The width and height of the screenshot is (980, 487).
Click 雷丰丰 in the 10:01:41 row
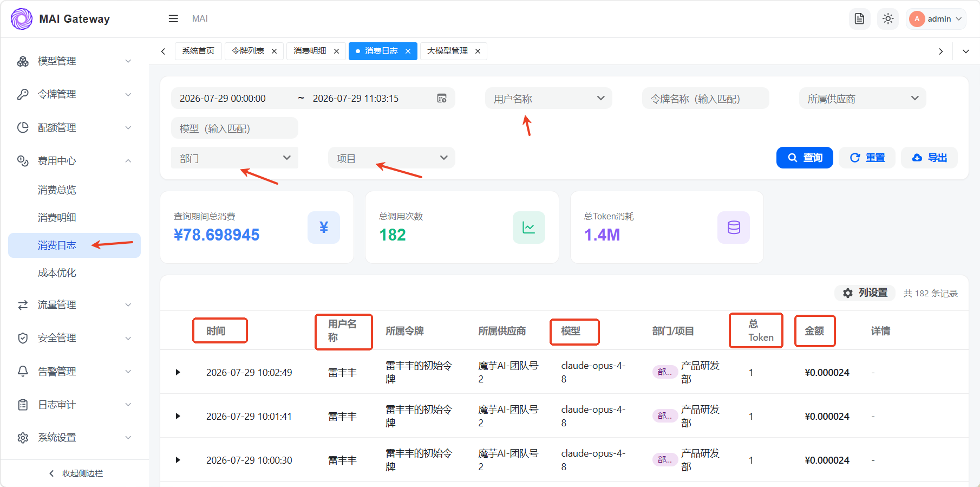342,416
